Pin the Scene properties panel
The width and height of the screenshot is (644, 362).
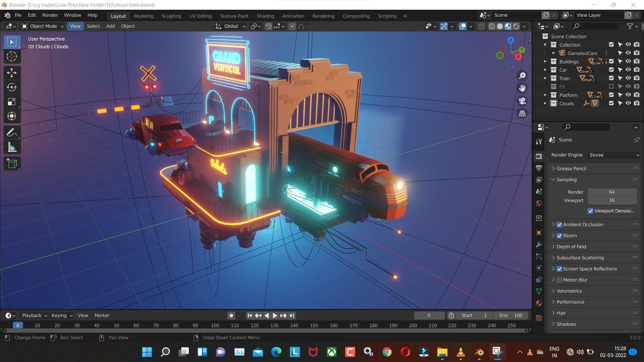click(x=636, y=140)
